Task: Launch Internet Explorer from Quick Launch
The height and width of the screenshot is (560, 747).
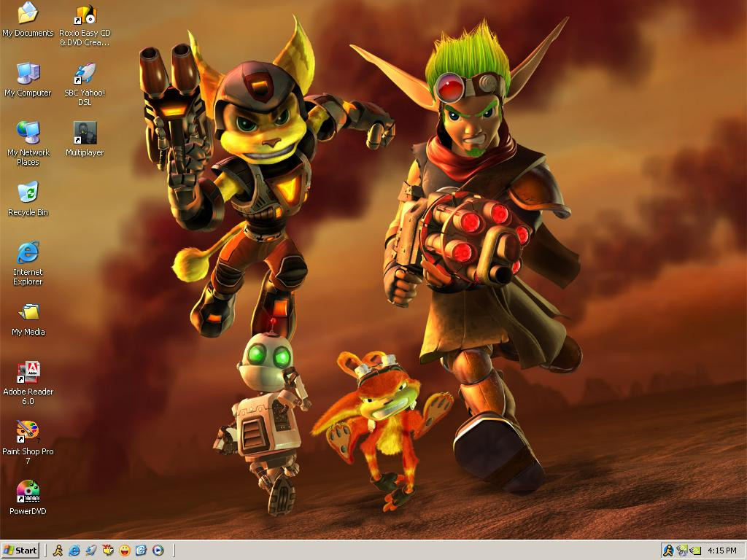Action: click(x=74, y=551)
